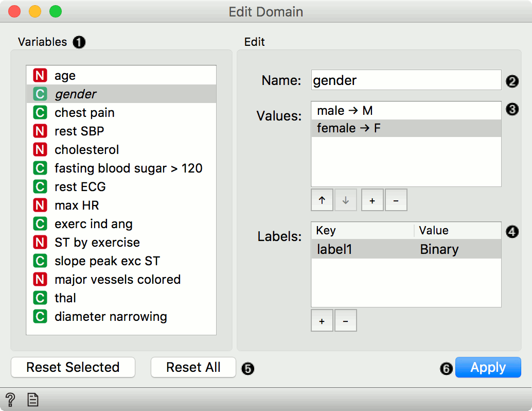The height and width of the screenshot is (411, 532).
Task: Select the male → M value
Action: pos(345,111)
